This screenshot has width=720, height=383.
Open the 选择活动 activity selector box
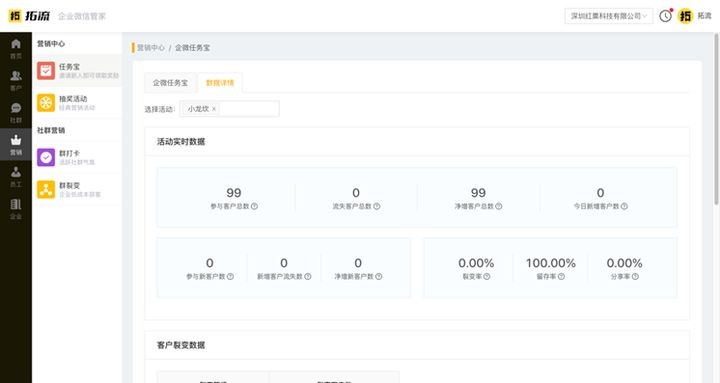tap(229, 109)
